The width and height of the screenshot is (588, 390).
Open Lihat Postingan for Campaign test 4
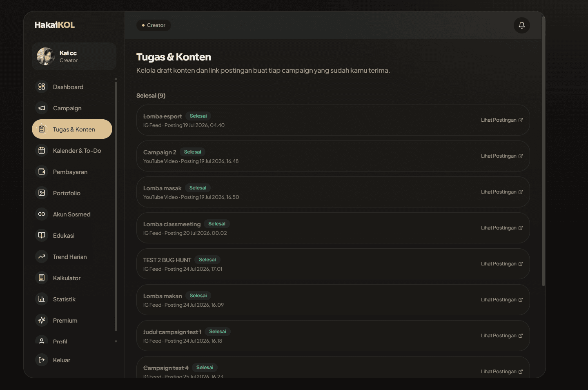[x=502, y=372]
